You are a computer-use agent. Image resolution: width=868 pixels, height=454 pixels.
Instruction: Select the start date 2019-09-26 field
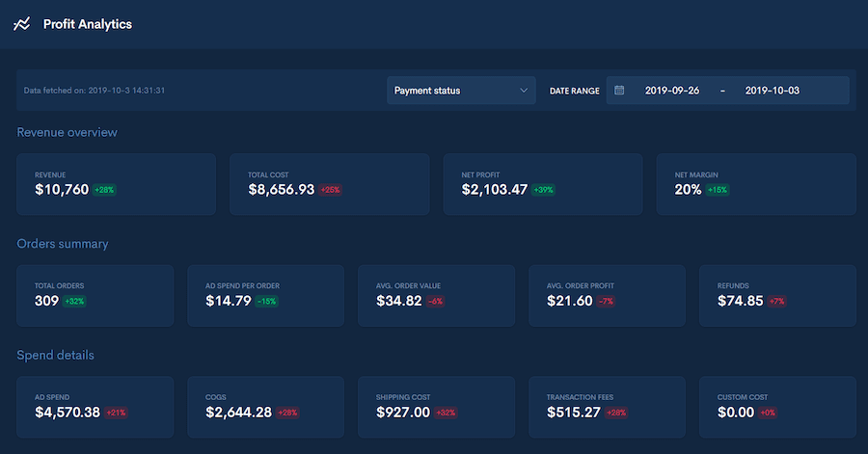pyautogui.click(x=671, y=91)
